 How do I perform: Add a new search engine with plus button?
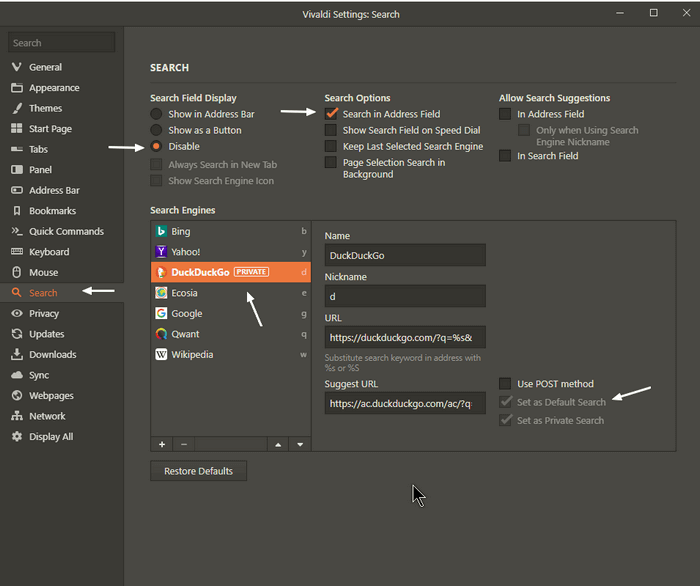click(x=162, y=444)
